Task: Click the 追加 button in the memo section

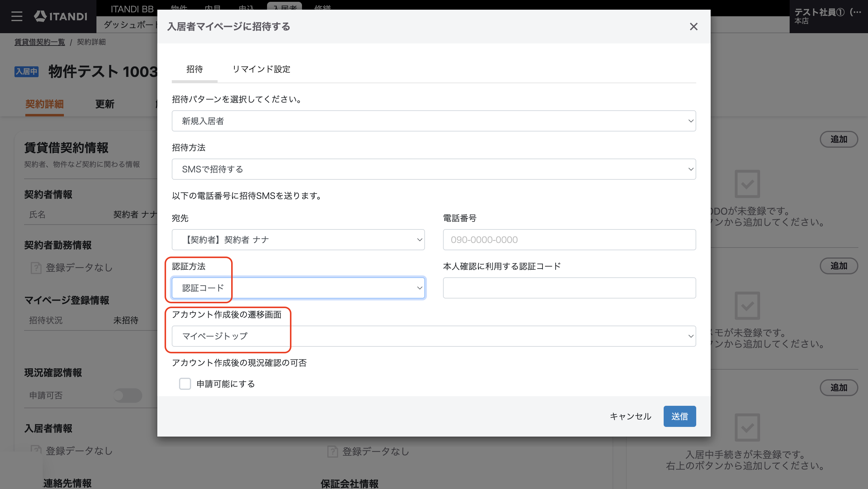Action: [x=839, y=266]
